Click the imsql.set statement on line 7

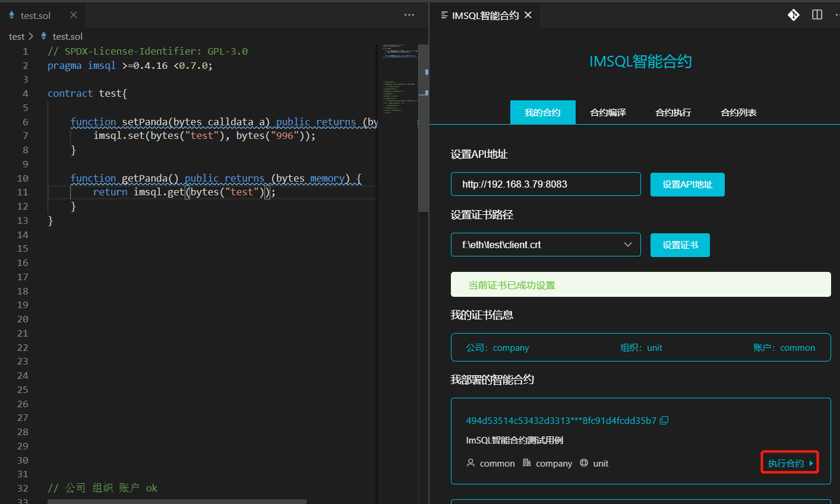coord(204,135)
